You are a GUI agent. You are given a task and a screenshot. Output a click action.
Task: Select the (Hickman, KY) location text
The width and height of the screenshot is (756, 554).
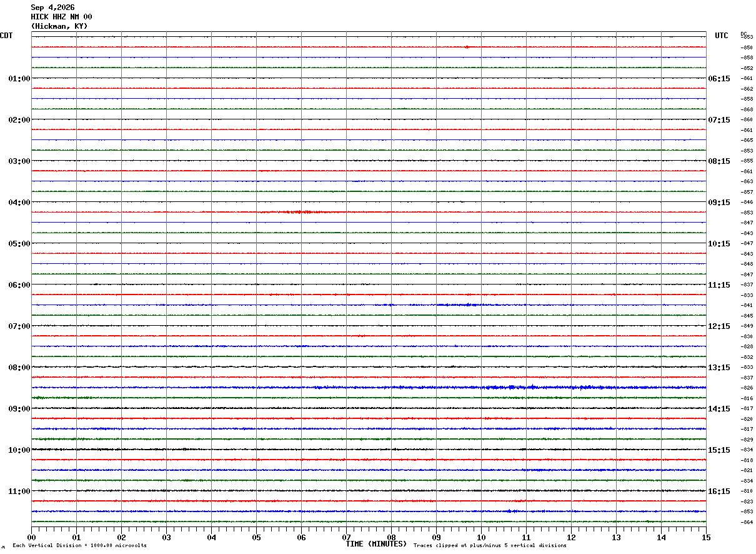(59, 26)
